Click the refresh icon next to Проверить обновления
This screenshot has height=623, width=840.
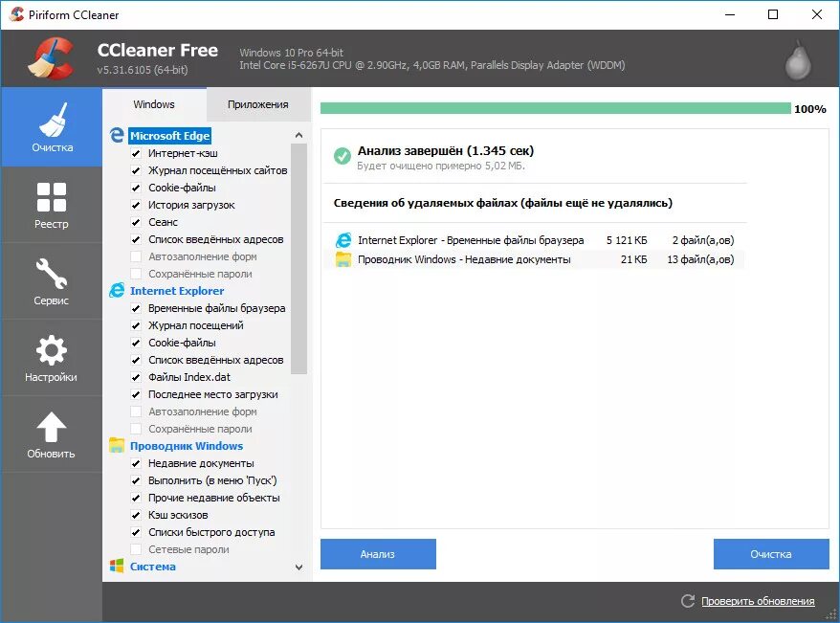click(688, 600)
